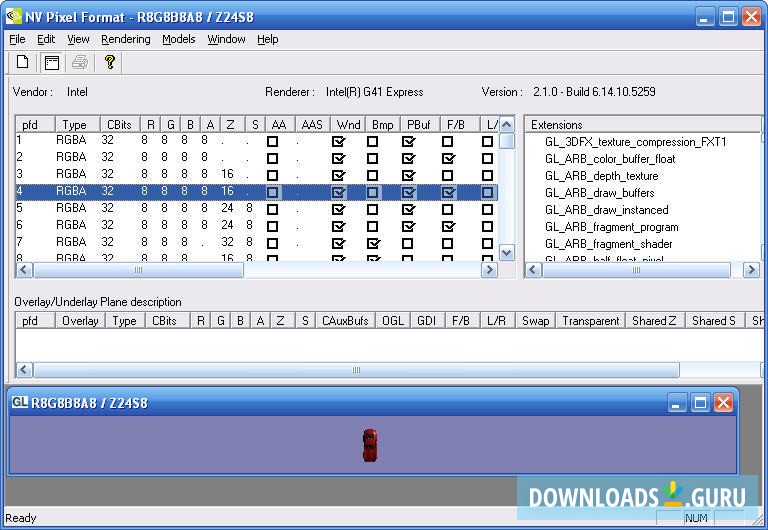Click the PBuf column header
This screenshot has height=530, width=768.
point(420,124)
